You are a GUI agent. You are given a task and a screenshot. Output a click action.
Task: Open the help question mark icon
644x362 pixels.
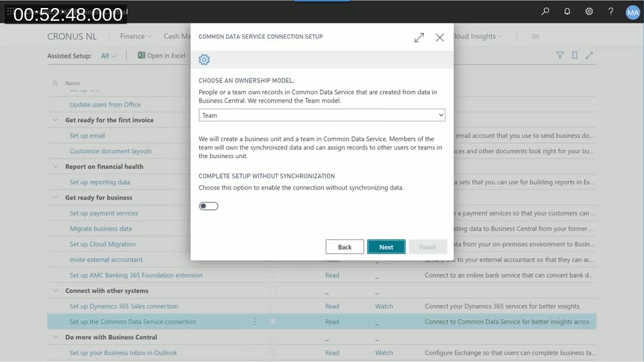click(x=610, y=11)
